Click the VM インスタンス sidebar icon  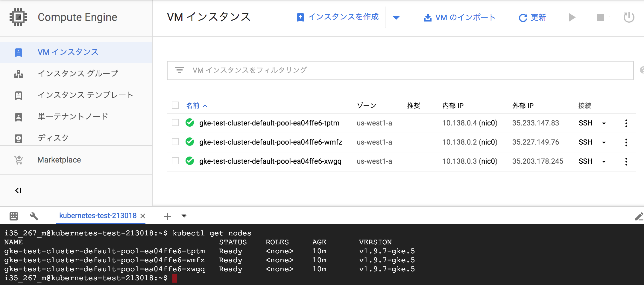19,53
